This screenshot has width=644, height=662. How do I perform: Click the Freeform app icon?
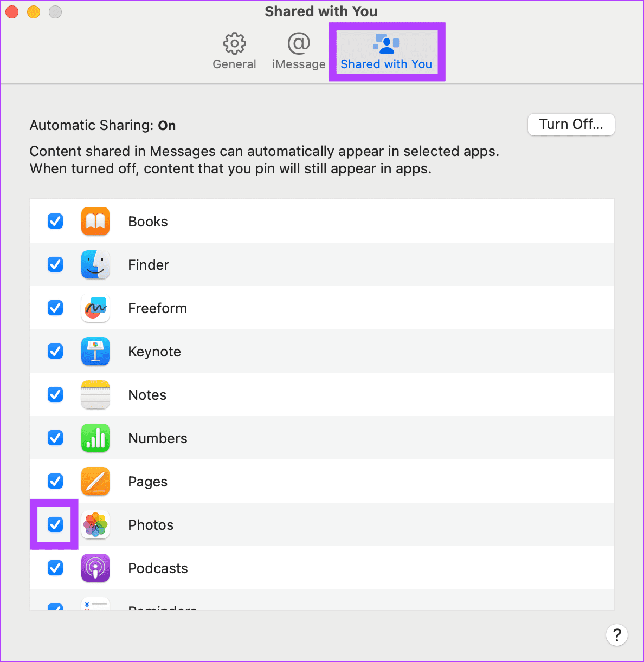pos(95,308)
